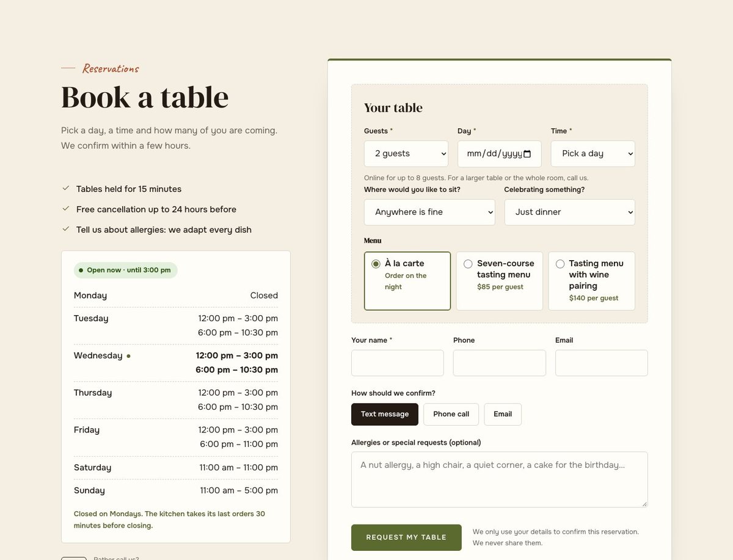This screenshot has width=733, height=560.
Task: Click the Reservations script label
Action: (111, 68)
